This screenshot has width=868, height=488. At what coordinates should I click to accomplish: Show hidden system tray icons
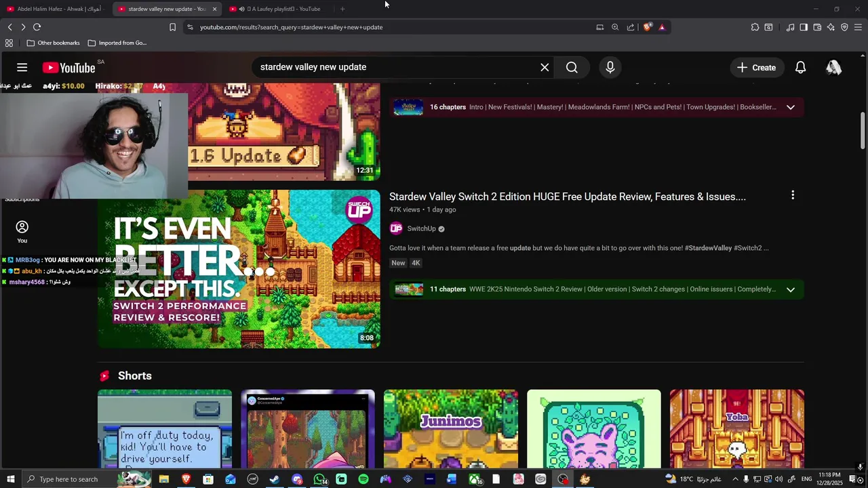coord(734,479)
